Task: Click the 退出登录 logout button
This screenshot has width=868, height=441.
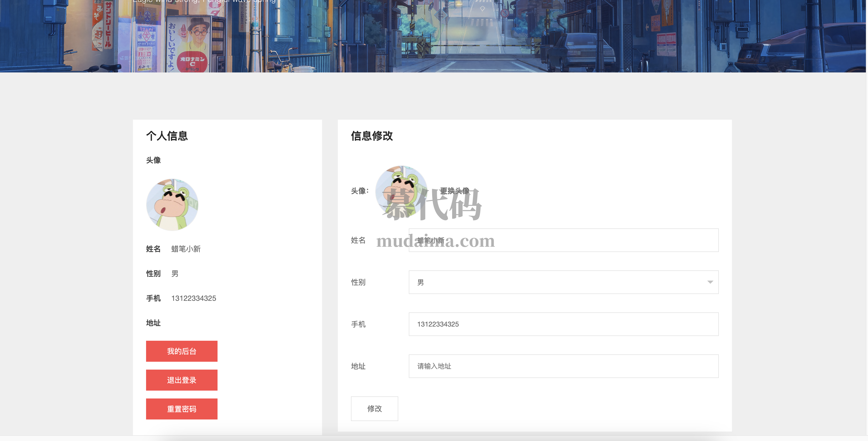Action: click(x=182, y=380)
